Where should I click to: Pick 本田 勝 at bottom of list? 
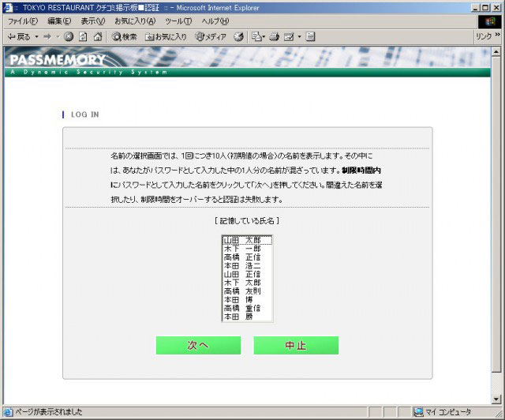pyautogui.click(x=247, y=317)
